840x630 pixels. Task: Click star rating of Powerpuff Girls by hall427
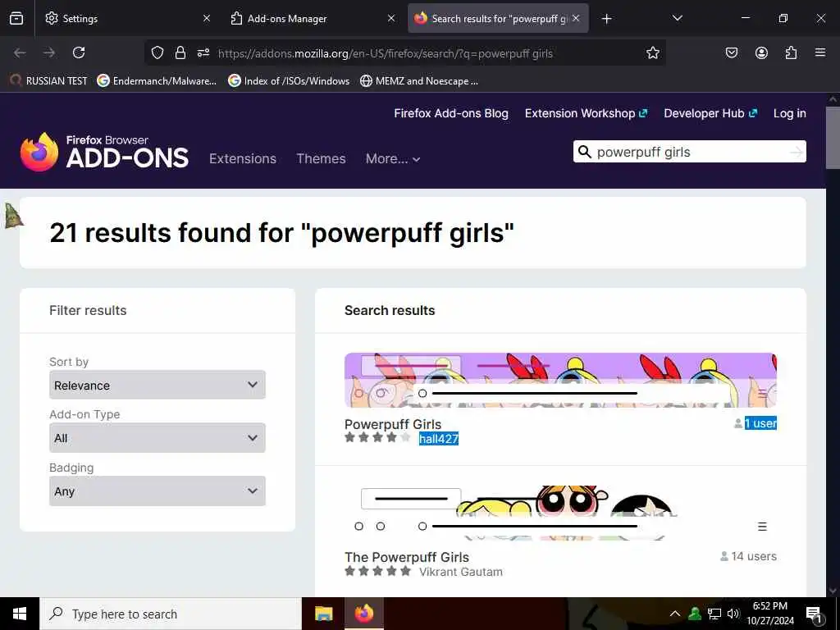[x=377, y=438]
